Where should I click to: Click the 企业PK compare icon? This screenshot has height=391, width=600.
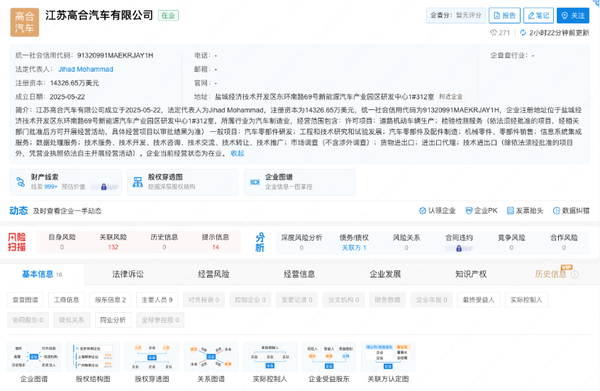pos(469,211)
